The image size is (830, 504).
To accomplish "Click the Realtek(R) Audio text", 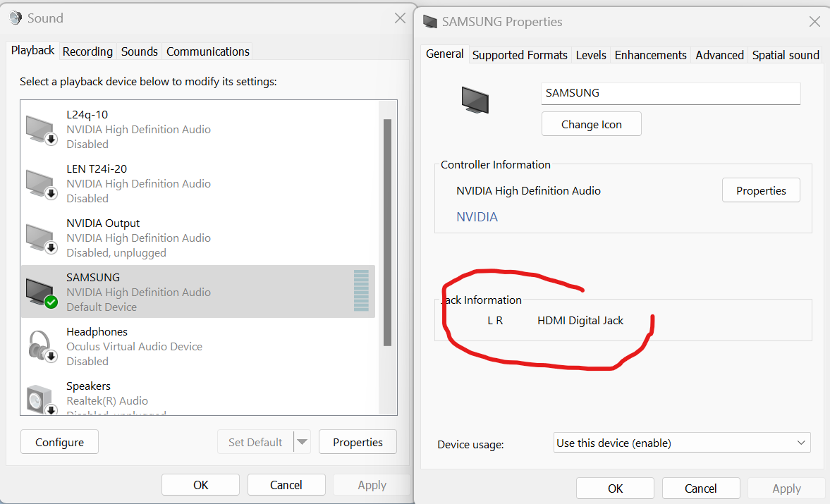I will pos(107,401).
